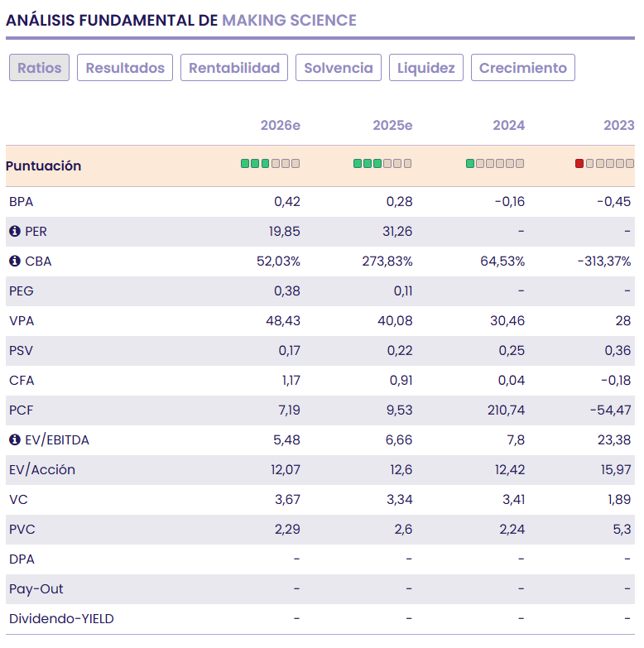The image size is (644, 648).
Task: Click the 2025e score rating squares
Action: (x=382, y=164)
